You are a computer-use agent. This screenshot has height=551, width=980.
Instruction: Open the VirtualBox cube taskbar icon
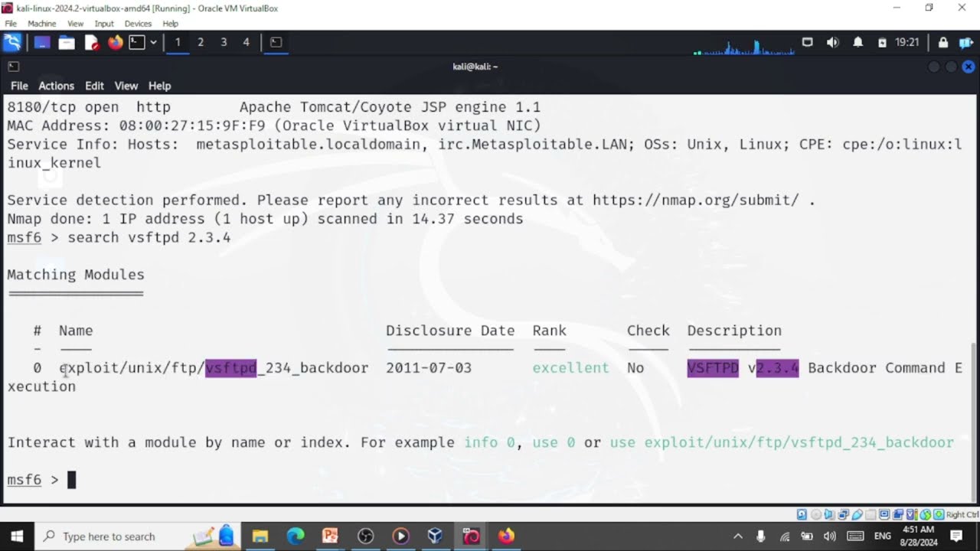point(436,536)
